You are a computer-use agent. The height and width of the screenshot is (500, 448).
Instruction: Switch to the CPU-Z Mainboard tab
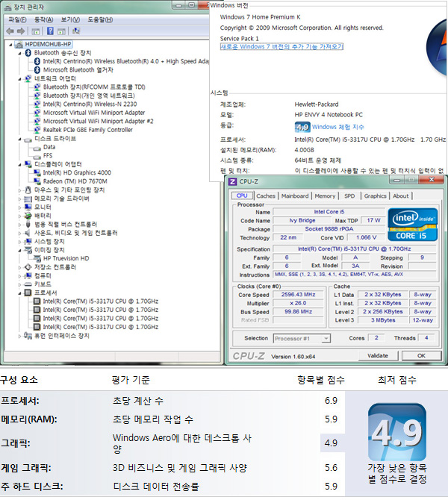pos(295,196)
